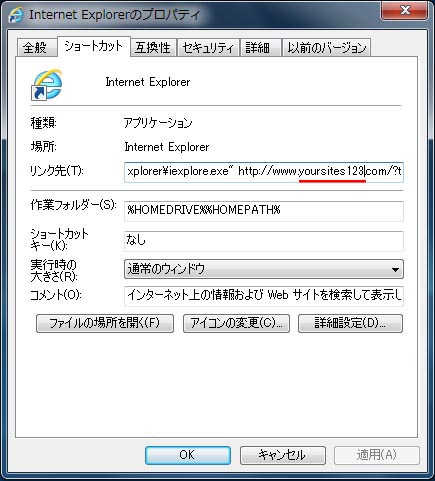Viewport: 435px width, 481px height.
Task: Click the 場所: label
Action: coord(43,146)
